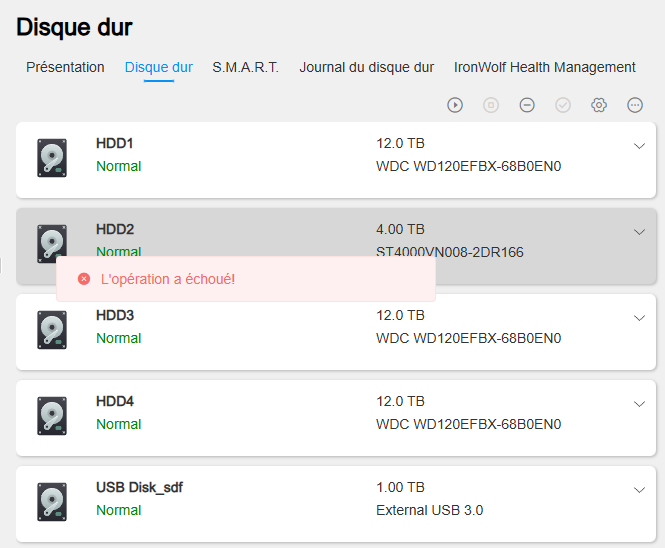
Task: Click the USB Disk_sdf name label
Action: pyautogui.click(x=140, y=487)
